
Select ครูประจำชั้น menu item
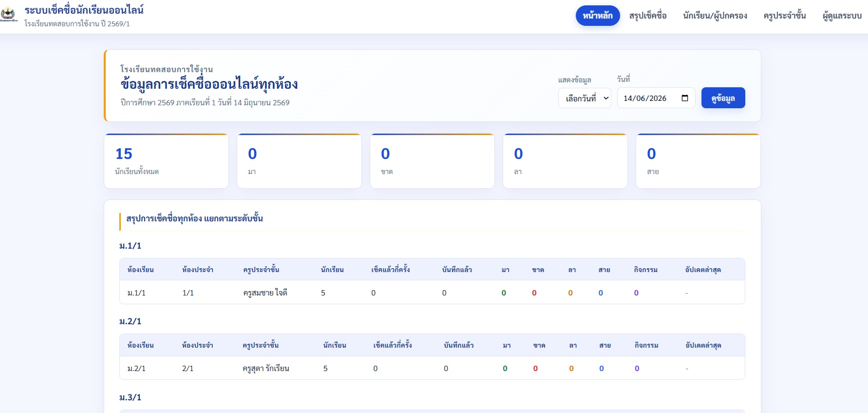785,16
